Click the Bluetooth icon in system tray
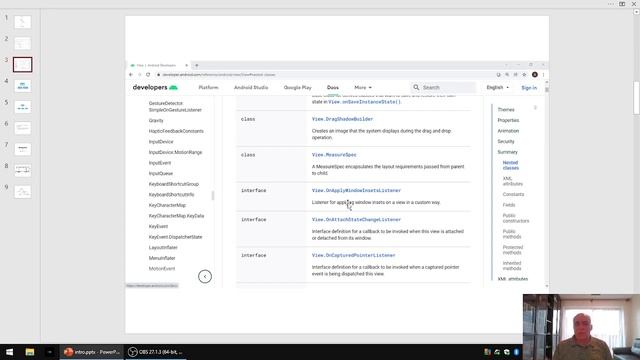640x360 pixels. (516, 352)
